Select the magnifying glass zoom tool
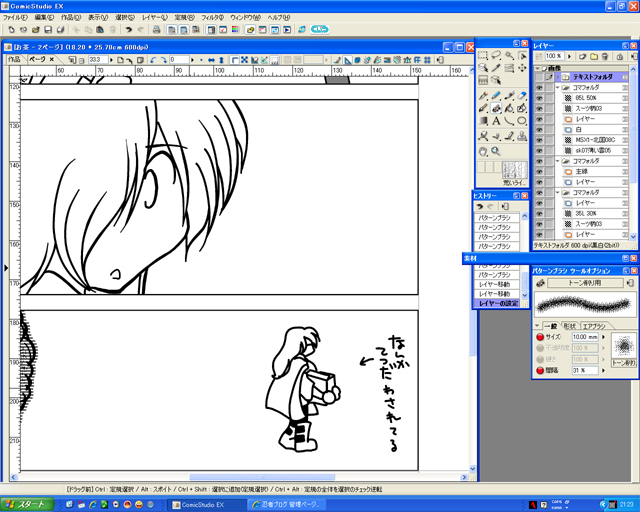 pyautogui.click(x=496, y=151)
